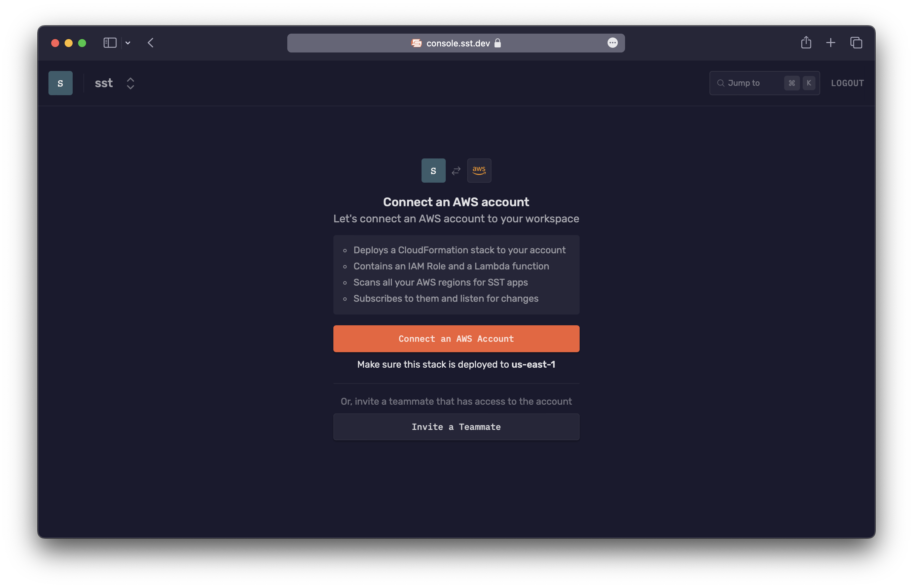913x588 pixels.
Task: Click the SST workspace logo icon
Action: (61, 83)
